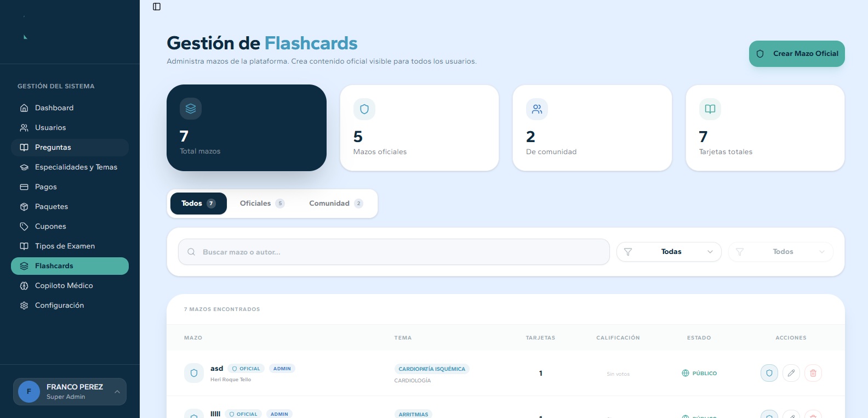Toggle the sidebar panel icon
Viewport: 868px width, 418px height.
[157, 7]
